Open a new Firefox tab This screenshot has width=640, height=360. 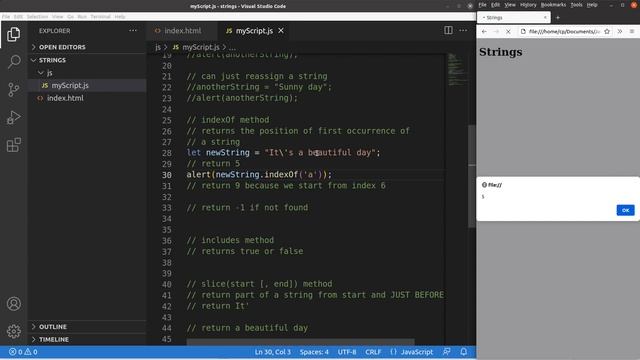pyautogui.click(x=558, y=18)
